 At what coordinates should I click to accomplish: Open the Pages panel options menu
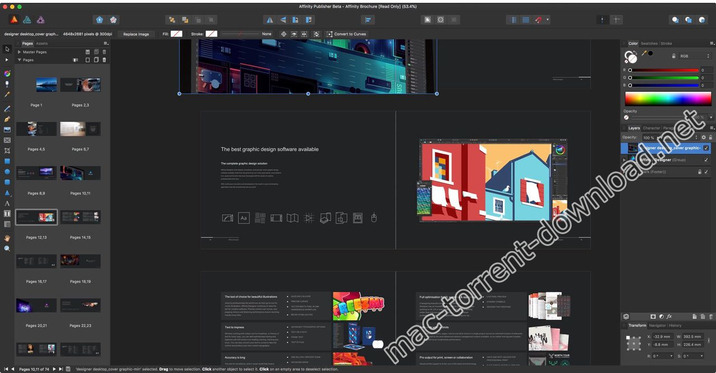(x=105, y=43)
